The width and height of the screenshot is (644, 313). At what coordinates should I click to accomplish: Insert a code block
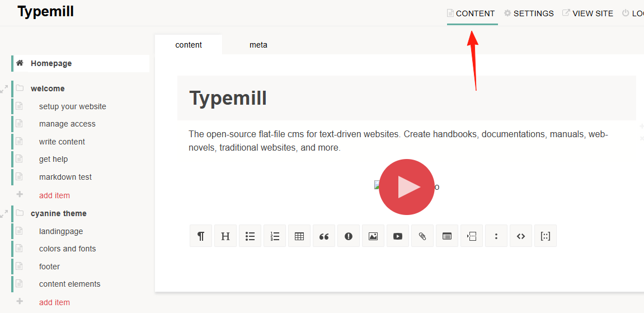click(x=521, y=236)
